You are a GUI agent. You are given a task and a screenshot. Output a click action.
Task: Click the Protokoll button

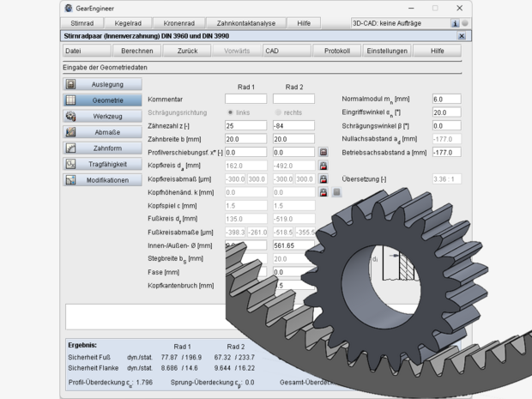337,51
